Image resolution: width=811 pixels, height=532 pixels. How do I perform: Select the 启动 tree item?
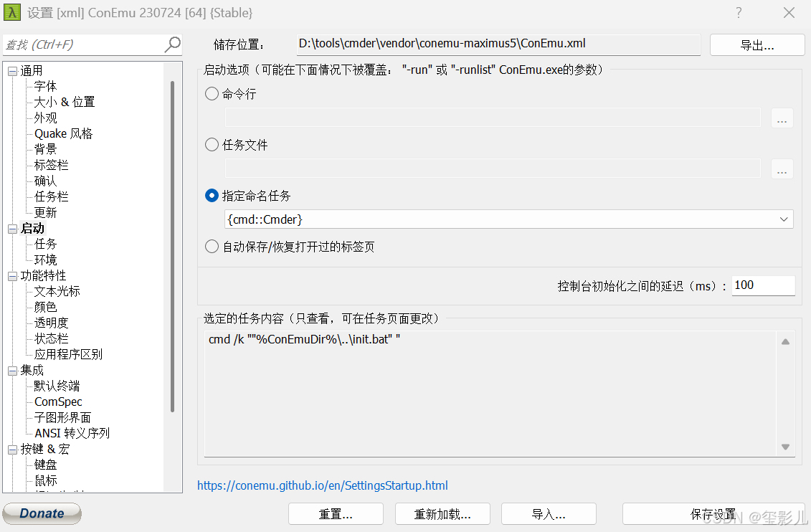pyautogui.click(x=32, y=228)
